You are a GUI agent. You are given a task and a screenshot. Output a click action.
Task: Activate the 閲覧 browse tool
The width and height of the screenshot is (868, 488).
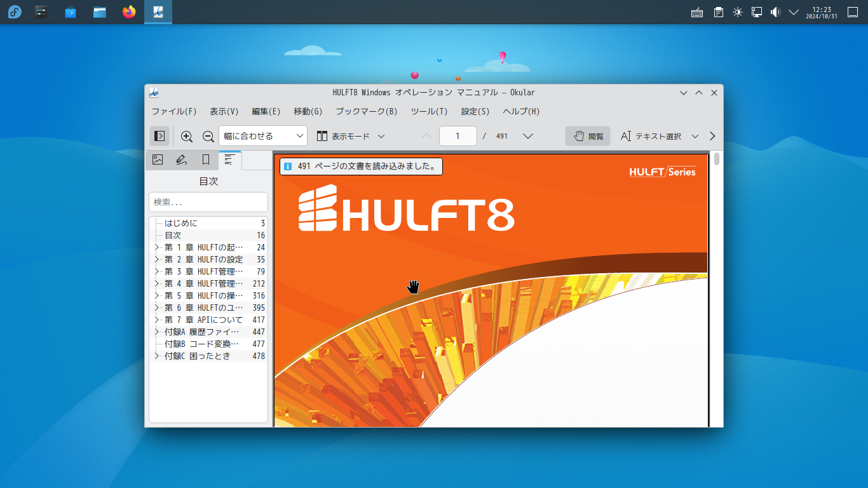tap(588, 136)
